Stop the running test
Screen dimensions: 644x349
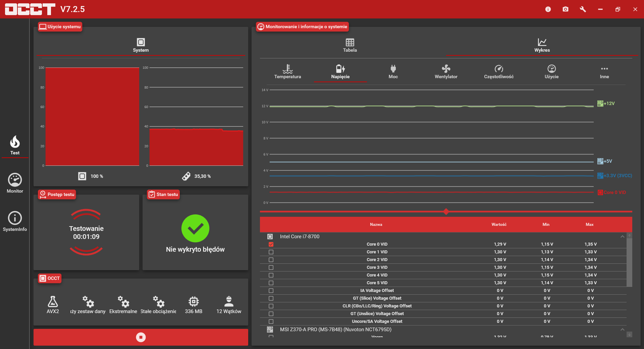(x=141, y=337)
